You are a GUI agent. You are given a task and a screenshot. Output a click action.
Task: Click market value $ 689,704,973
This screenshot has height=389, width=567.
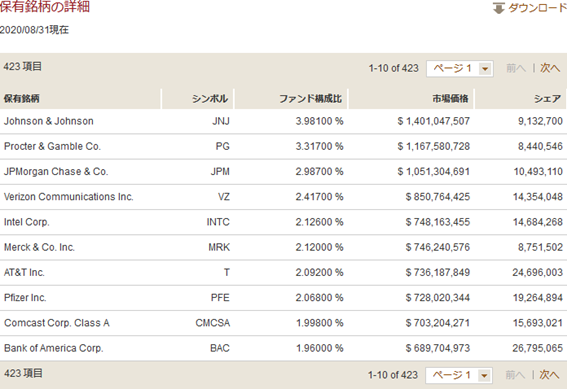point(438,349)
